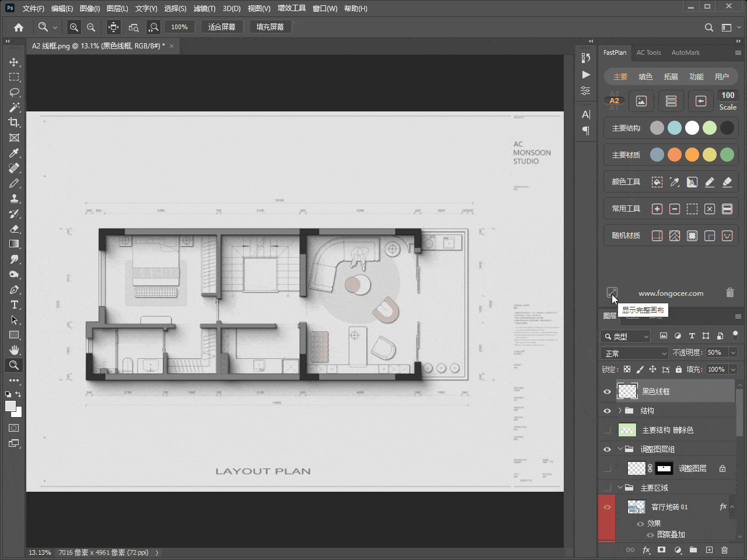
Task: Choose the Pen tool
Action: click(x=14, y=290)
